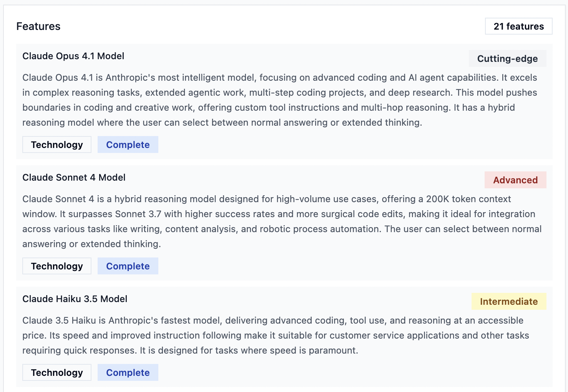Click the Advanced badge on Claude Sonnet 4
This screenshot has height=392, width=568.
coord(515,180)
